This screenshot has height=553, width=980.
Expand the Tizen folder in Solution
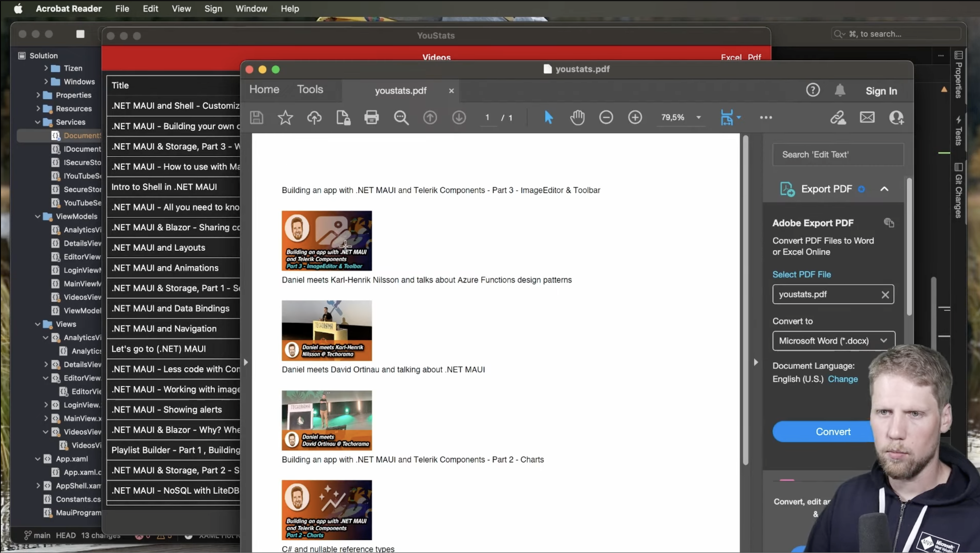click(x=46, y=68)
